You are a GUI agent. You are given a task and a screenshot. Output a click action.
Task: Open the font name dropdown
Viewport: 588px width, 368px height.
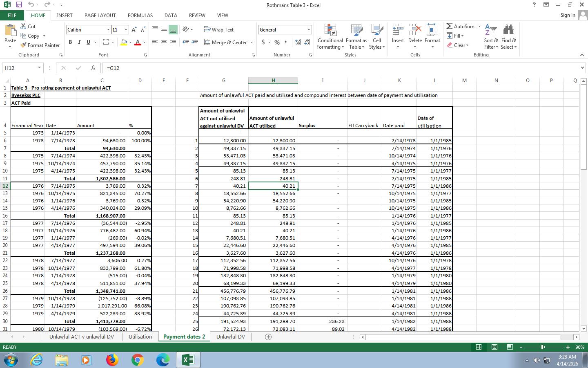click(108, 30)
